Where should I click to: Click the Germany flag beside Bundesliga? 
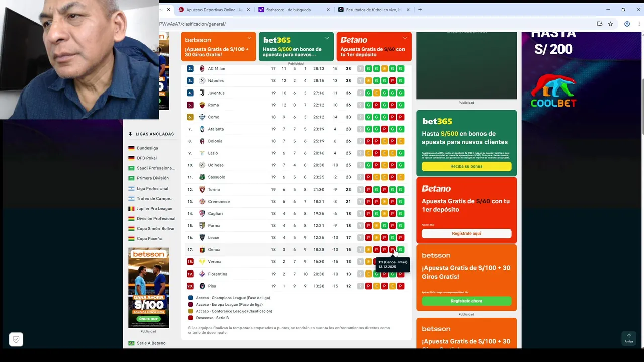(131, 148)
